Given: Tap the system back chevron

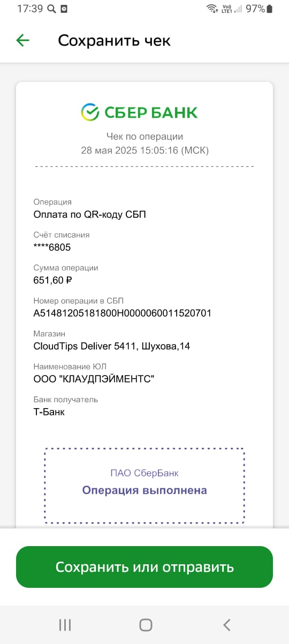Looking at the screenshot, I should pyautogui.click(x=226, y=624).
